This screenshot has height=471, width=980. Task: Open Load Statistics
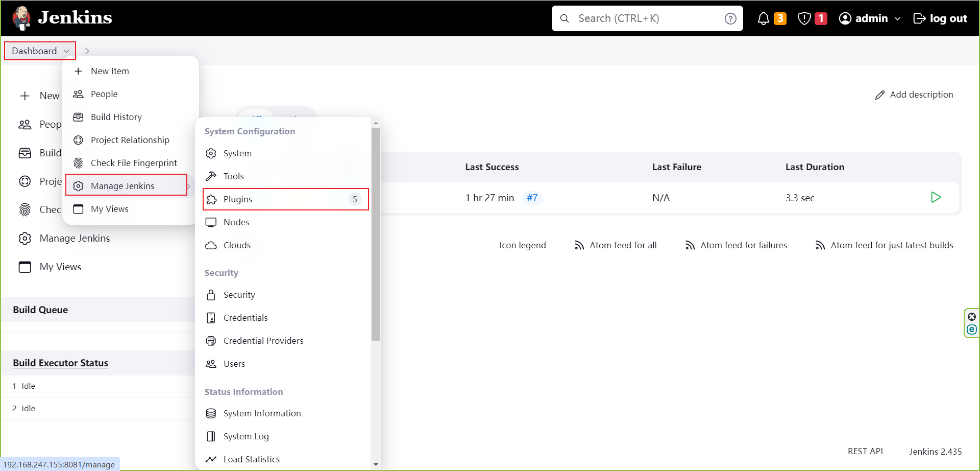click(x=251, y=459)
